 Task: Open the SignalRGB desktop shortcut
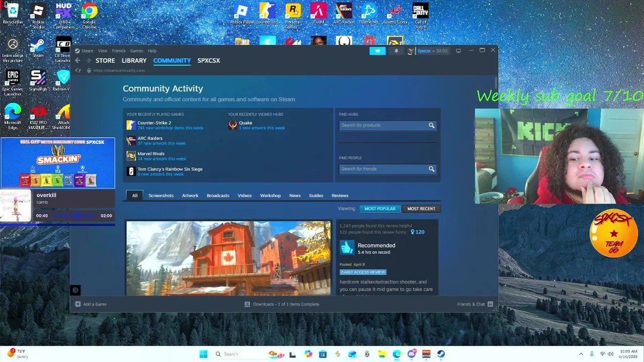(x=38, y=80)
